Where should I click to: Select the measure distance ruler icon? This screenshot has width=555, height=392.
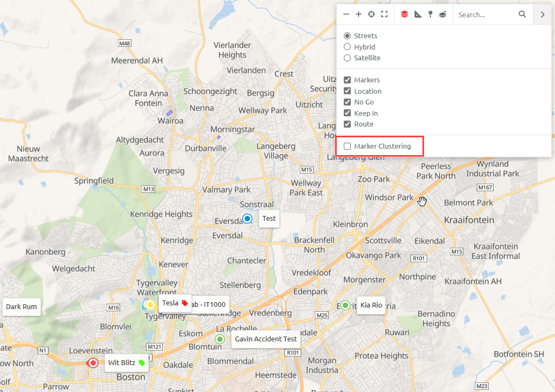pos(418,15)
